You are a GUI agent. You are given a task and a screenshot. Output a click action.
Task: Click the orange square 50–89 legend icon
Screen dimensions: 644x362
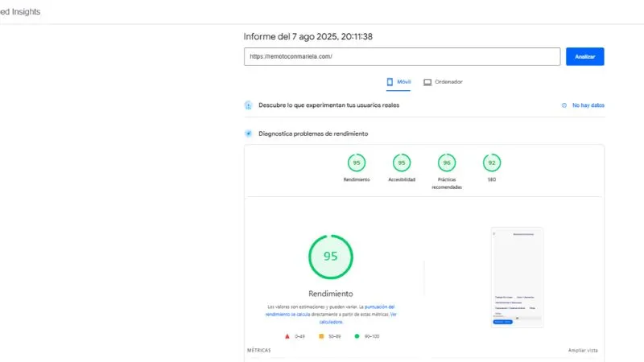[x=321, y=336]
